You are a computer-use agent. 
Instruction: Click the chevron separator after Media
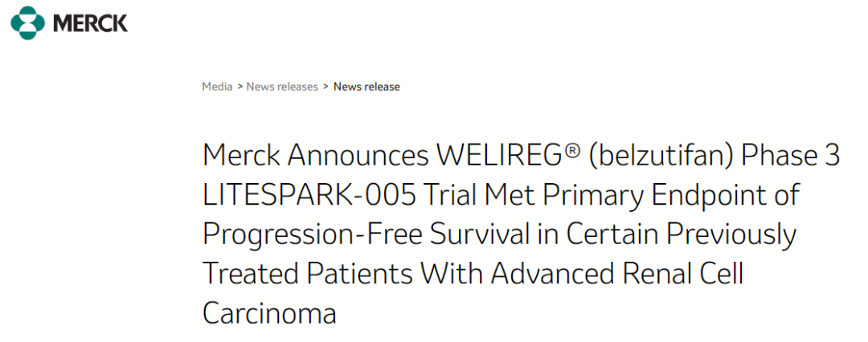tap(240, 87)
